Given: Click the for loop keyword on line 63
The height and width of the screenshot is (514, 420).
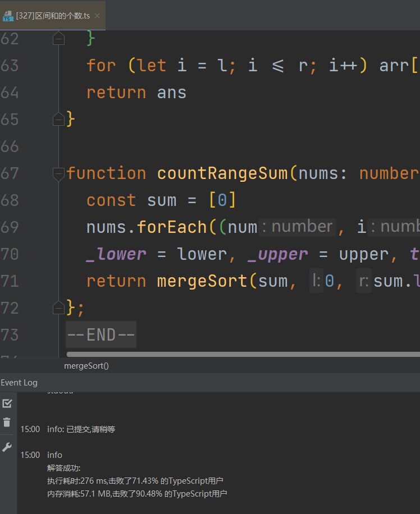Looking at the screenshot, I should 101,66.
